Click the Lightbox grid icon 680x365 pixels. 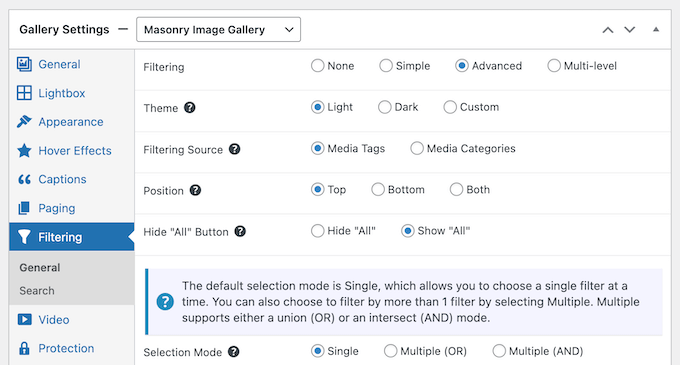[24, 93]
